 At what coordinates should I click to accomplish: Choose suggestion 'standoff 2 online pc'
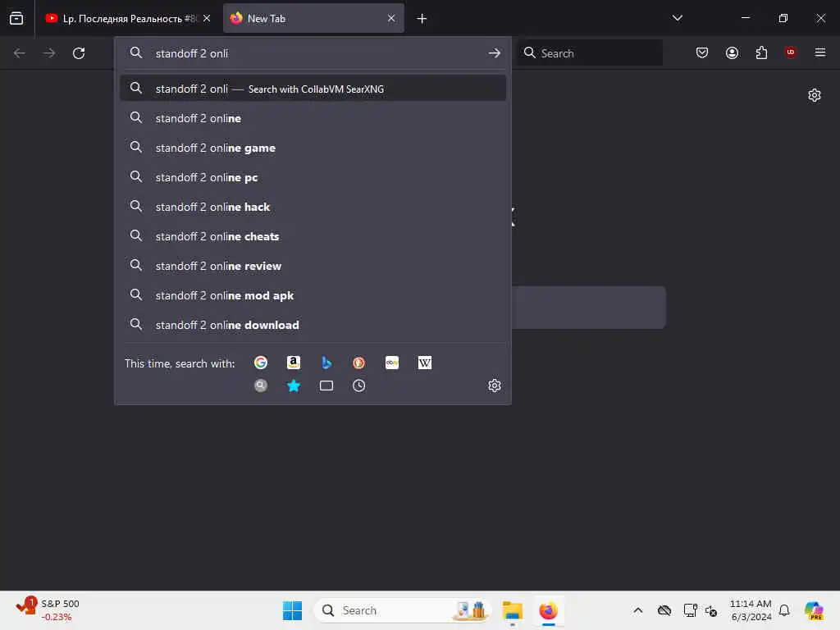click(x=313, y=177)
